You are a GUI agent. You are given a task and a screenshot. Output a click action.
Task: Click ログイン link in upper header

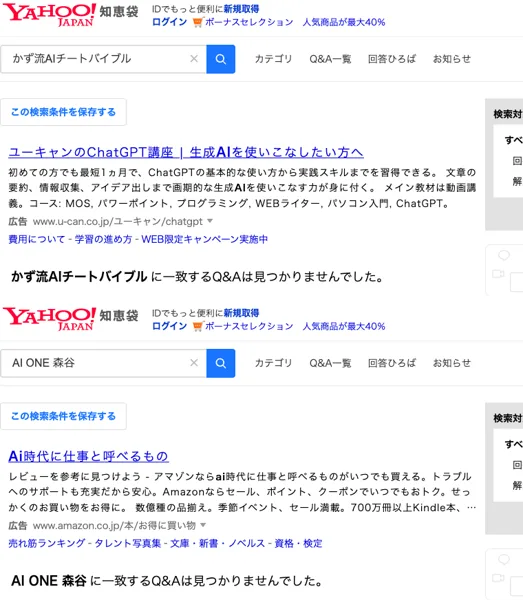coord(169,22)
